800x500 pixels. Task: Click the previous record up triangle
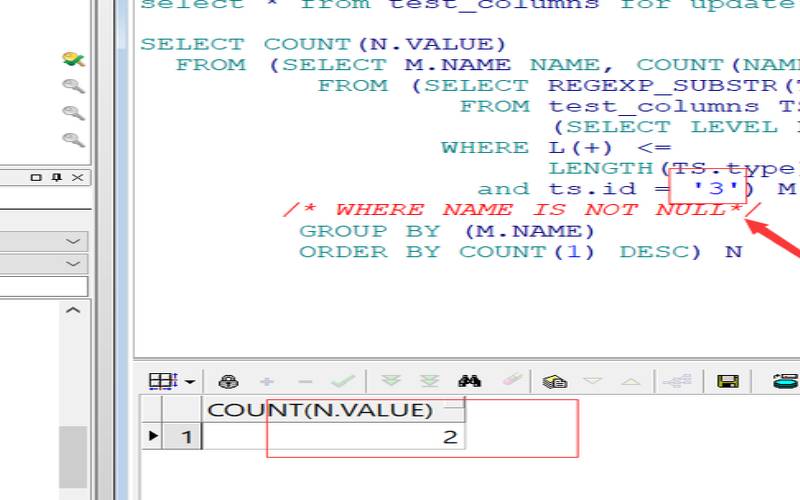pyautogui.click(x=630, y=381)
